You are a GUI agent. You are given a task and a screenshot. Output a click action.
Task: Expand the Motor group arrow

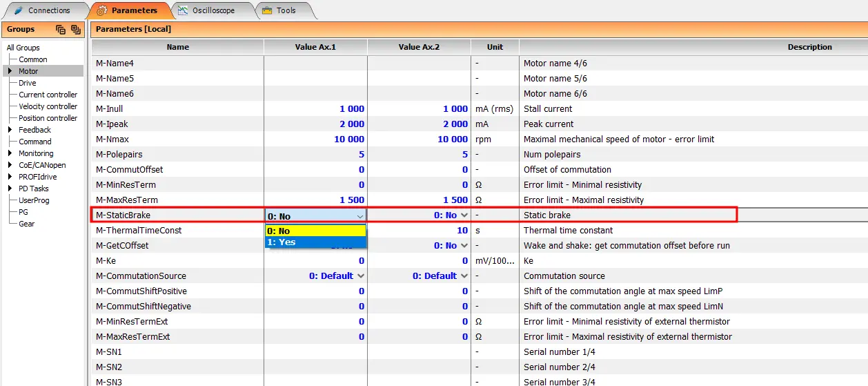[10, 71]
